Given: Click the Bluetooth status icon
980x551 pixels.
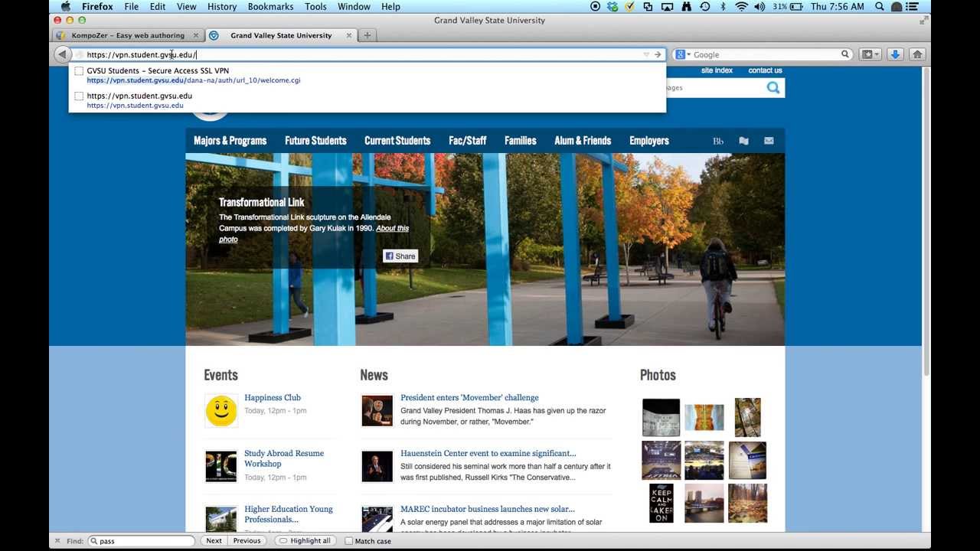Looking at the screenshot, I should (724, 6).
